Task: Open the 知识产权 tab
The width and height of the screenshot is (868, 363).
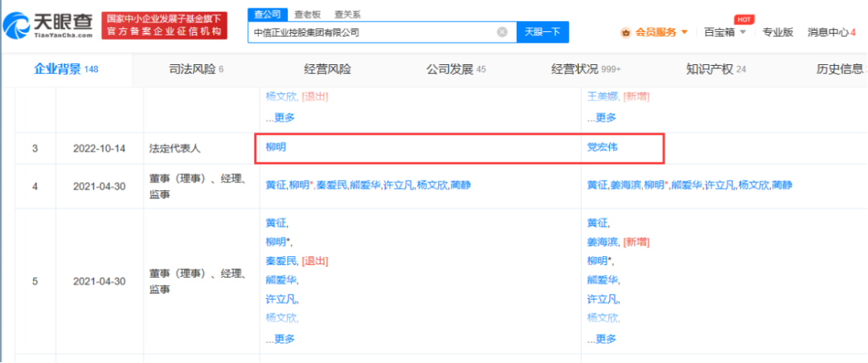Action: (x=716, y=70)
